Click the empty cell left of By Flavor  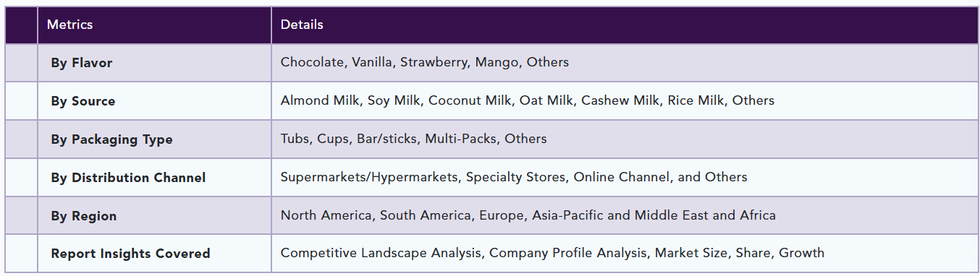tap(22, 63)
